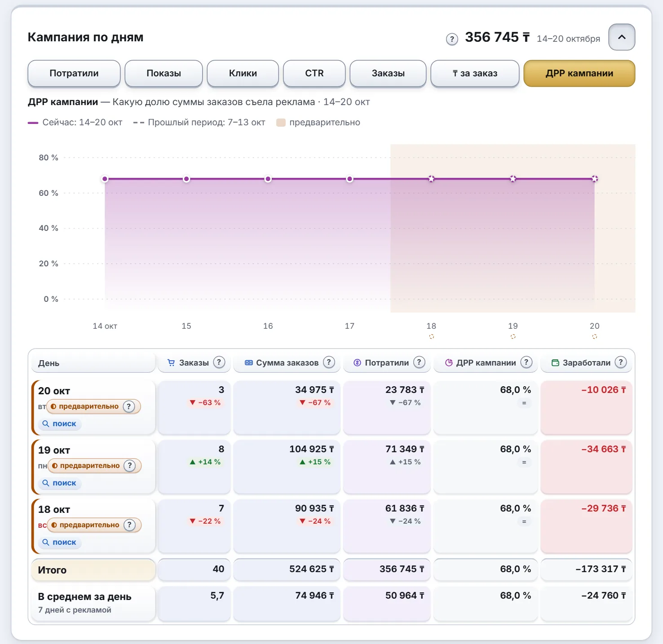Click the предварительно badge for 20 окт
The image size is (663, 644).
[94, 406]
